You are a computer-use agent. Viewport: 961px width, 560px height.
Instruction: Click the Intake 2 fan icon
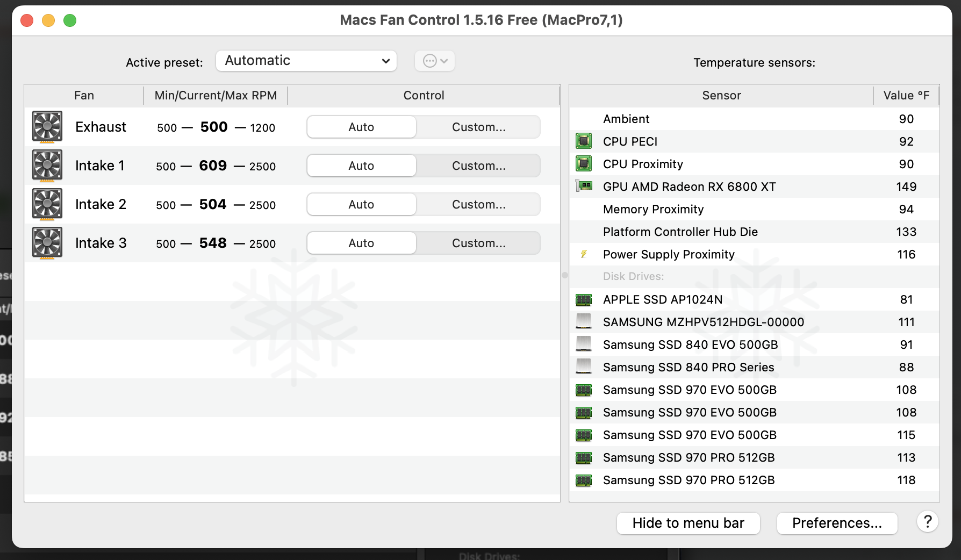[47, 204]
